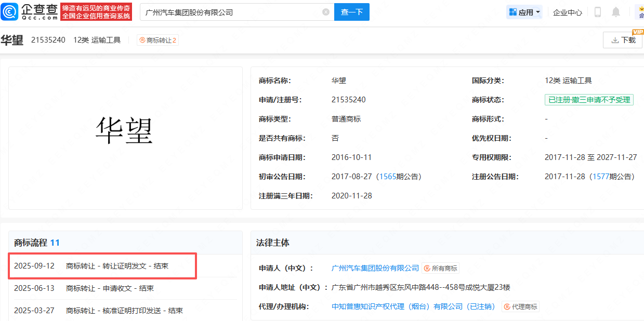Click the VIP member icon at top right
The image size is (644, 321).
(x=640, y=12)
